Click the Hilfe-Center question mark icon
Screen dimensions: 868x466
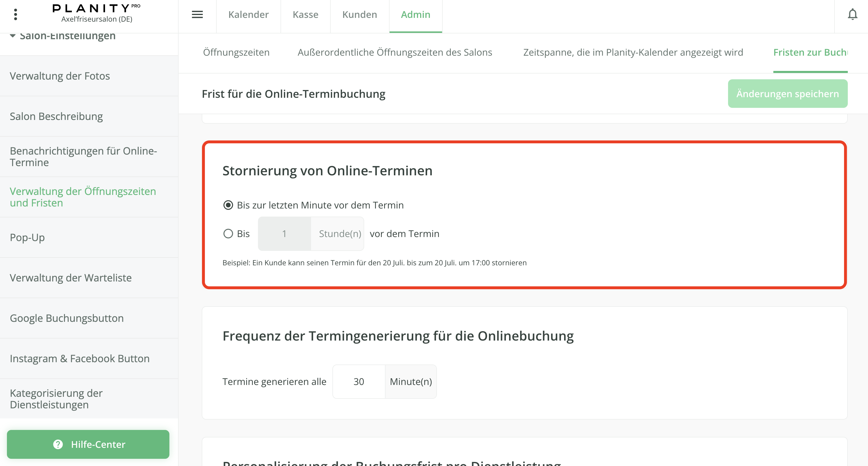[58, 444]
